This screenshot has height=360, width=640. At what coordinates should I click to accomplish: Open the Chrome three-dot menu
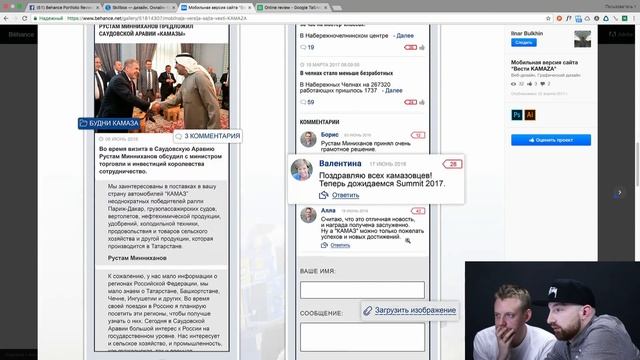point(635,18)
